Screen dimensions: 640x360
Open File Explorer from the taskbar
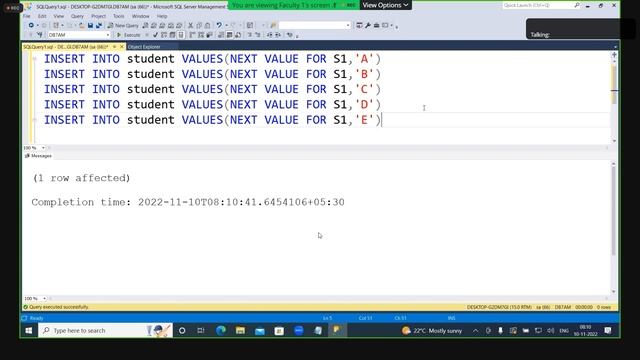pyautogui.click(x=240, y=330)
